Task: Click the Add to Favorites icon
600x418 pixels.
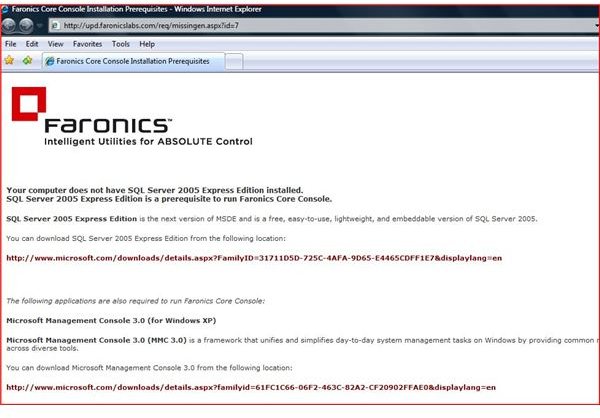Action: click(x=27, y=60)
